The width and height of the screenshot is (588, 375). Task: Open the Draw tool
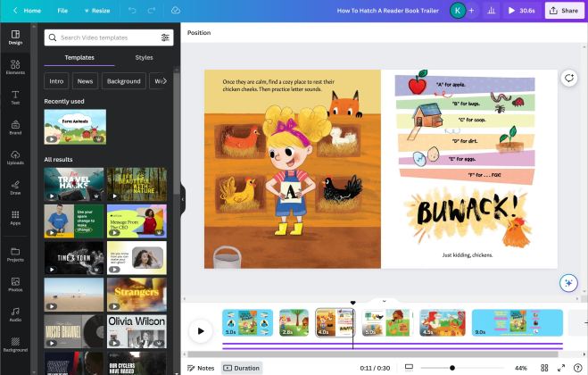pos(15,187)
